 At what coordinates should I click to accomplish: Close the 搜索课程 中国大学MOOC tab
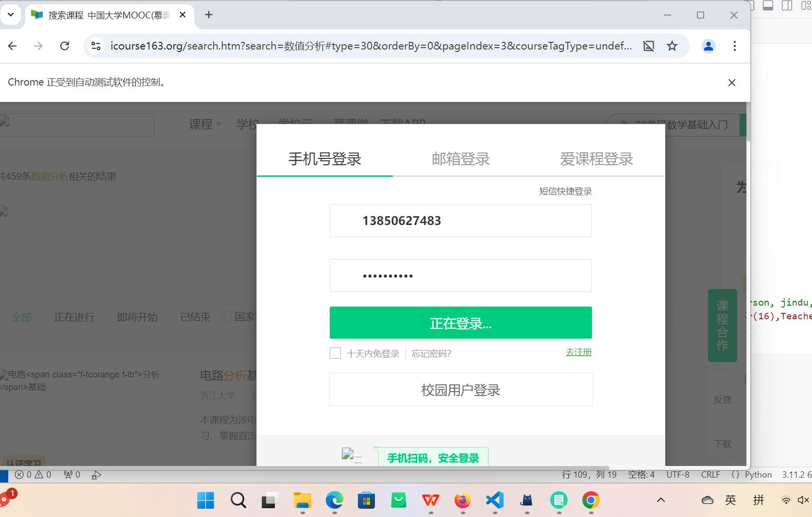tap(183, 15)
